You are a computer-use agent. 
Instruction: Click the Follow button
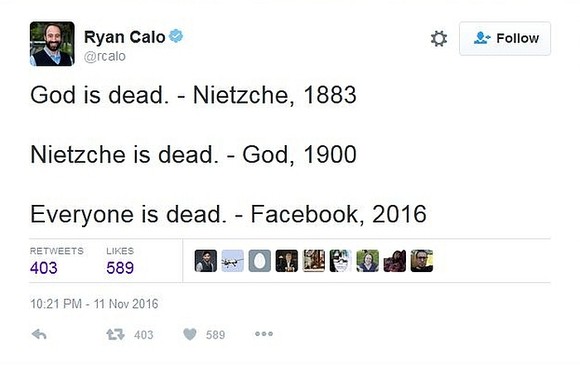pyautogui.click(x=505, y=38)
